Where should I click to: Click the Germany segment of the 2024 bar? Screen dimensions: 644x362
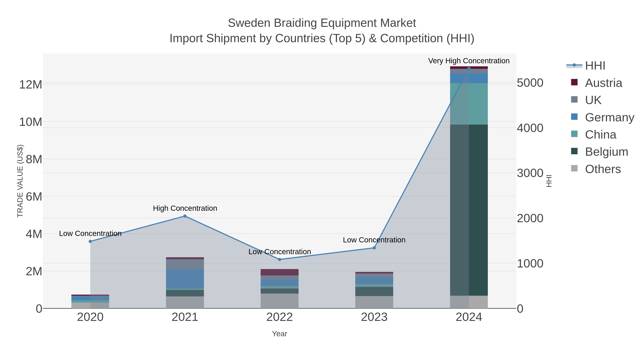(469, 78)
